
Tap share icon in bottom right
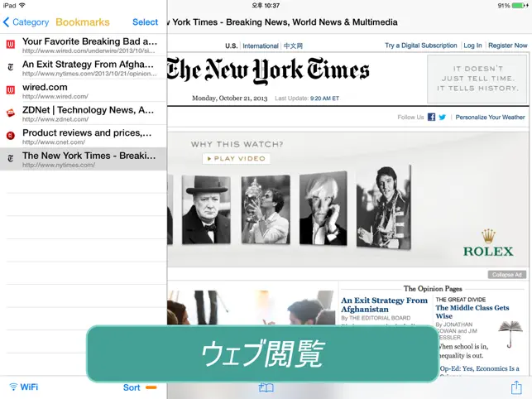coord(516,387)
